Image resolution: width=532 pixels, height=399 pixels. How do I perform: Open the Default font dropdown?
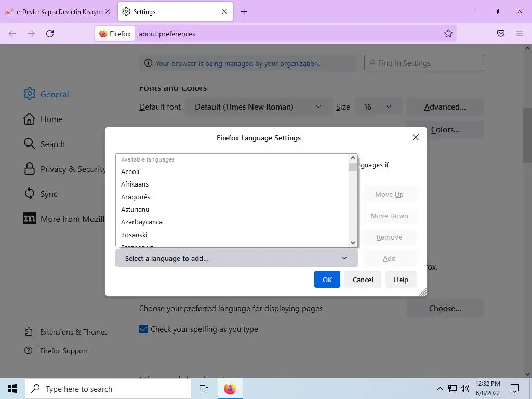(x=259, y=107)
